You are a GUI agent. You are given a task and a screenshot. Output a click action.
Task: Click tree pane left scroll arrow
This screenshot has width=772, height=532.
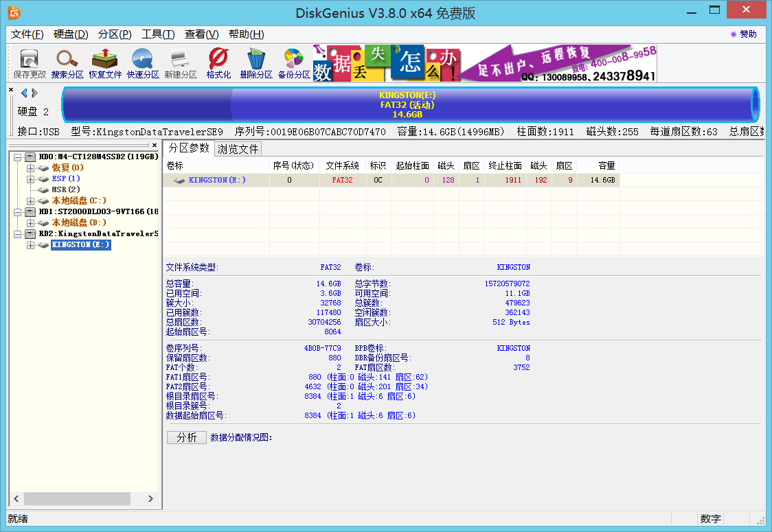[16, 498]
